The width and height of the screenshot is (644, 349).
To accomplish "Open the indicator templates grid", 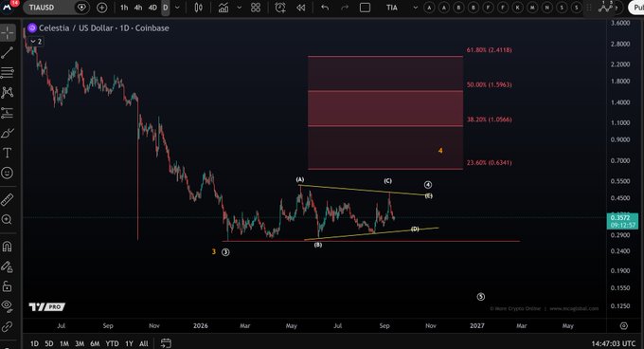I will click(256, 8).
